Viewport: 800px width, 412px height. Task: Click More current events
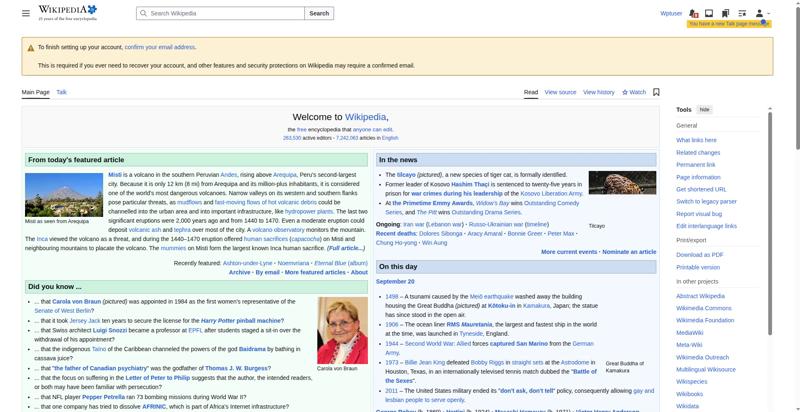point(569,252)
